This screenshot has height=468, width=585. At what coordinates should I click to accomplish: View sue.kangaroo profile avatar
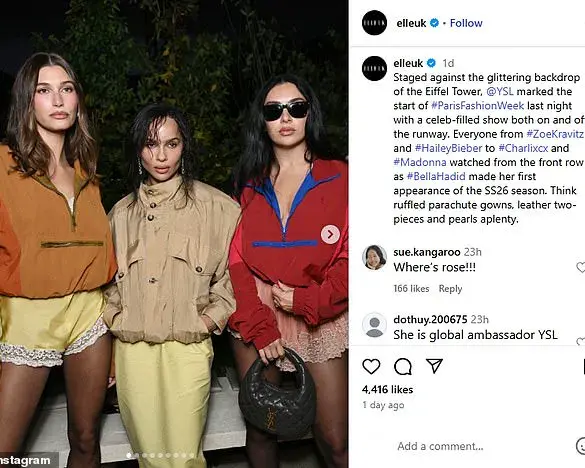(x=374, y=257)
